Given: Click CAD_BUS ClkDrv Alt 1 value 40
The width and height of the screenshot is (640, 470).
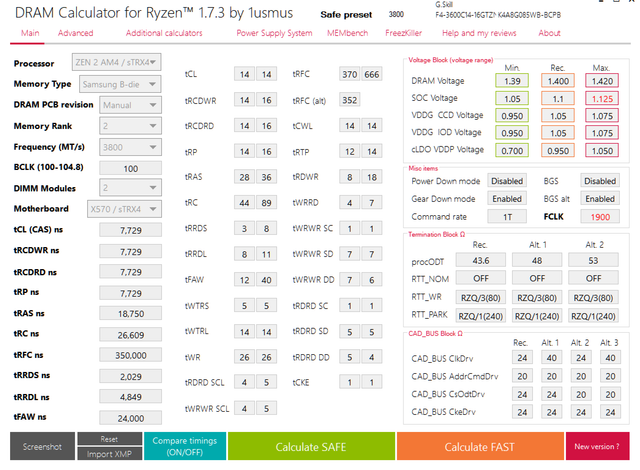Looking at the screenshot, I should tap(551, 358).
